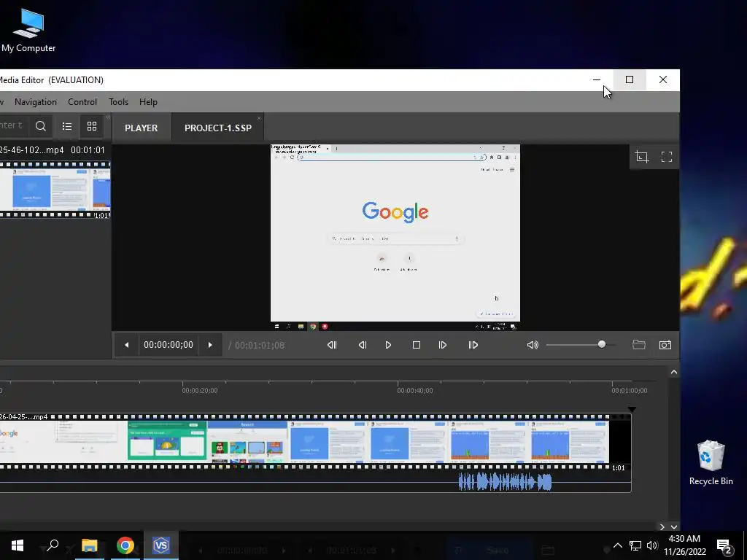Screen dimensions: 747x560
Task: Click the 00:00:00;00 timecode field
Action: click(x=169, y=345)
